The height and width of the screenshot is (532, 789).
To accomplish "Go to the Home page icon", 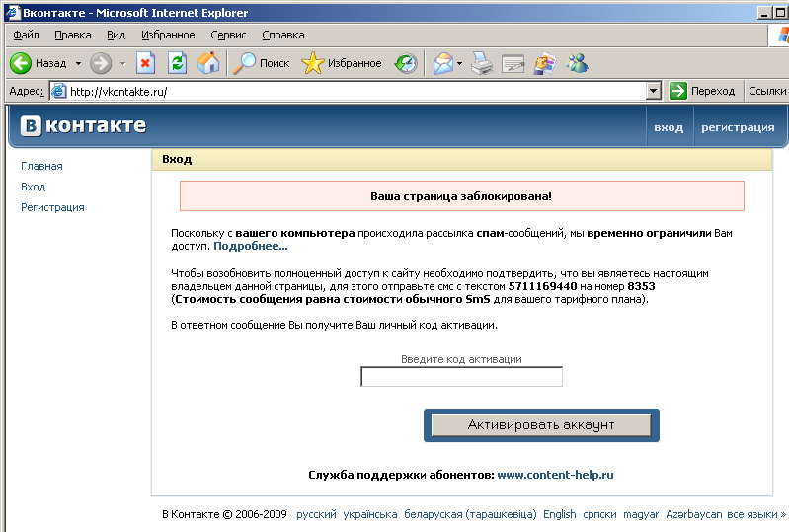I will (x=208, y=63).
